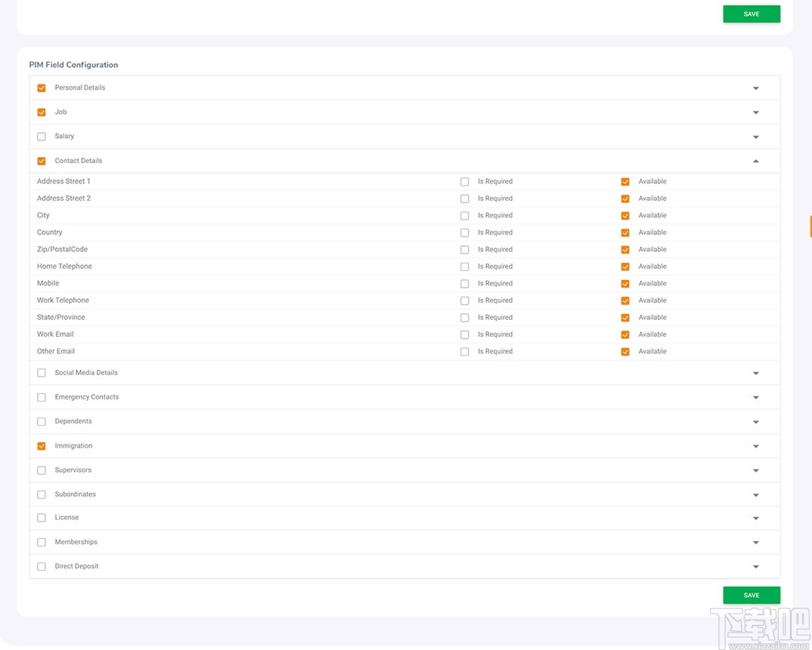812x650 pixels.
Task: Uncheck Available for Work Email
Action: click(625, 335)
